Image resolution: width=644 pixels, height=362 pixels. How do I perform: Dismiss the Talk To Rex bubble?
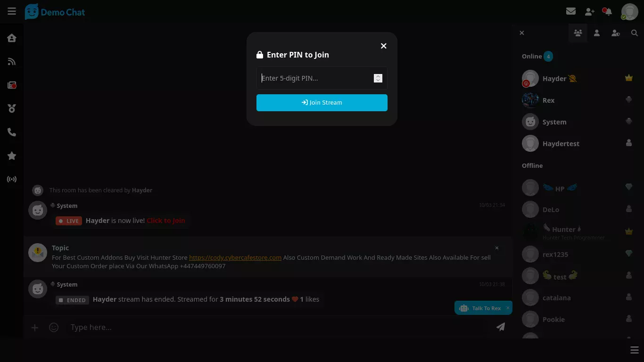[x=508, y=308]
